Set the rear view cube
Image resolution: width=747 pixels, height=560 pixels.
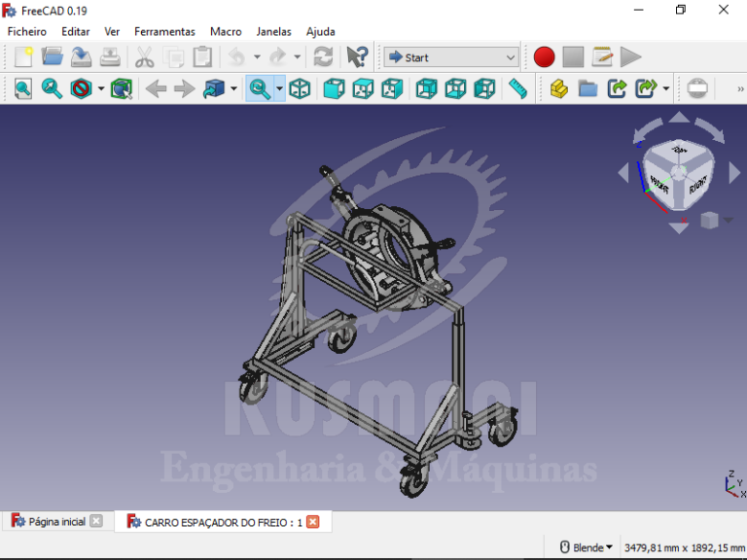pyautogui.click(x=426, y=88)
